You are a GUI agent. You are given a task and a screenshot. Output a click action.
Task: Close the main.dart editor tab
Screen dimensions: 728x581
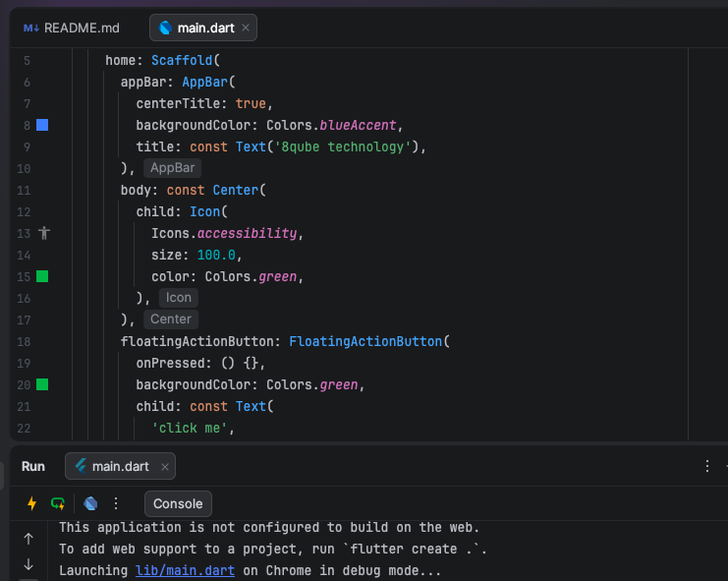click(x=246, y=28)
